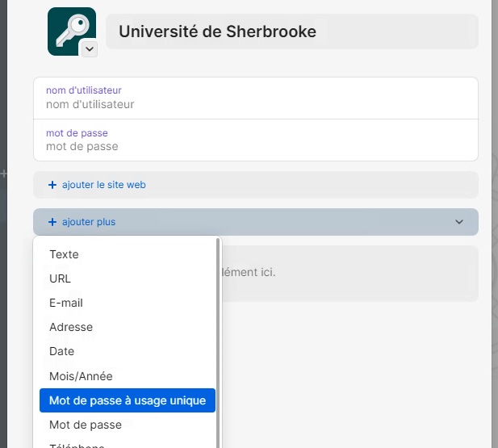498x448 pixels.
Task: Choose URL in the field type list
Action: click(60, 278)
